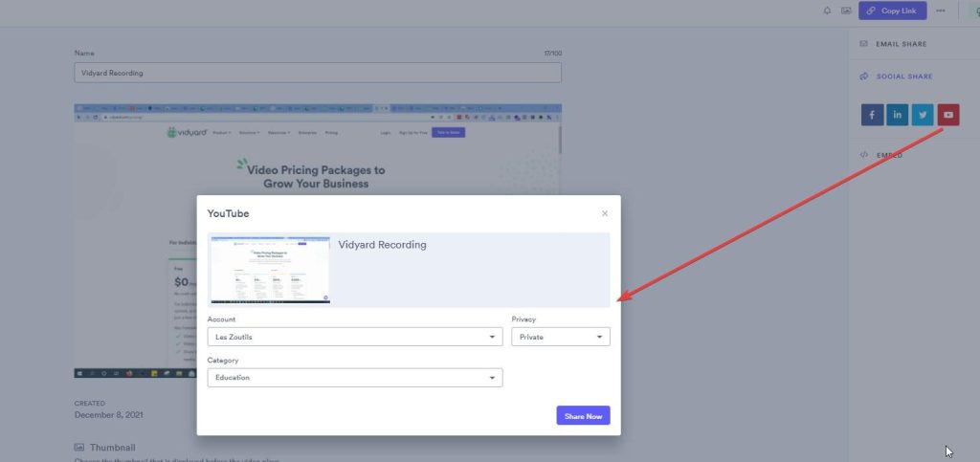Click the December 8, 2021 created date
The image size is (980, 462).
[109, 414]
